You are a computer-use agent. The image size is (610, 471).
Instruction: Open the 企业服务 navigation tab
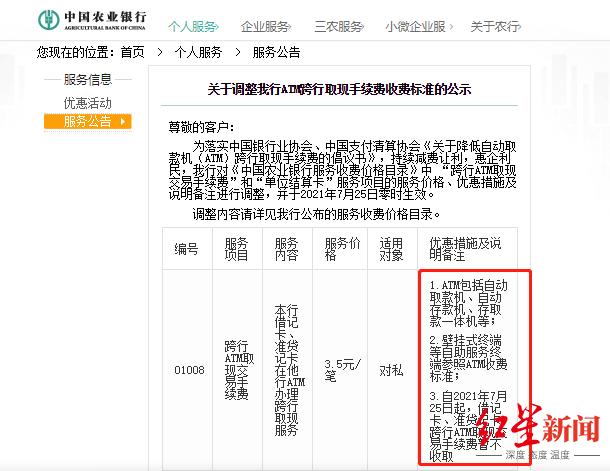(266, 26)
